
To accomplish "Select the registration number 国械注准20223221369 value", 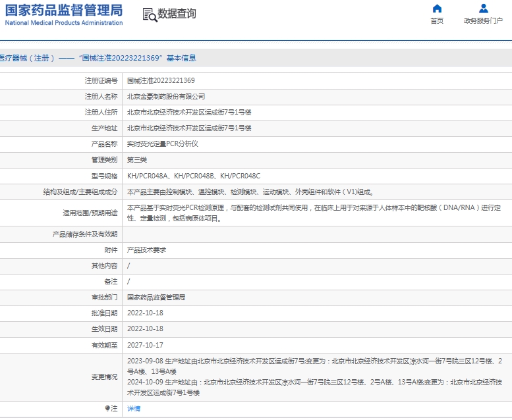I will pos(161,80).
